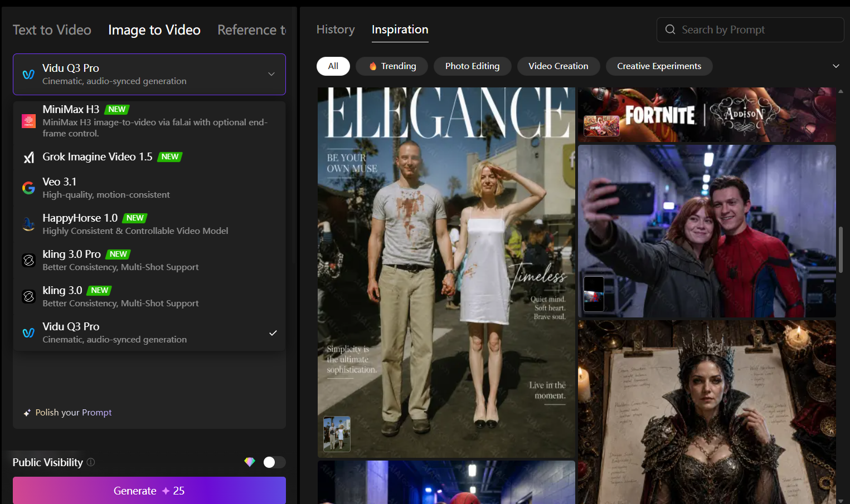Screen dimensions: 850x504
Task: Click the reference thumbnail on Elegance cover
Action: pos(337,434)
